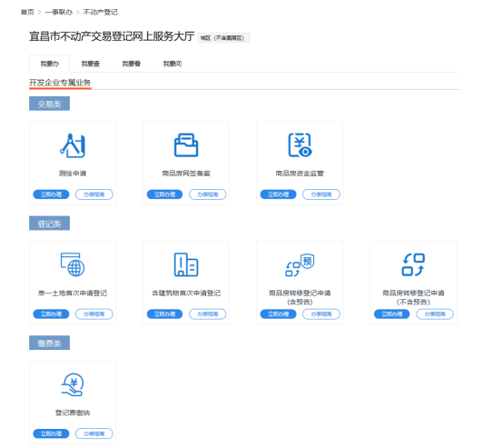
Task: Switch to the 我要问 tab
Action: pos(173,64)
